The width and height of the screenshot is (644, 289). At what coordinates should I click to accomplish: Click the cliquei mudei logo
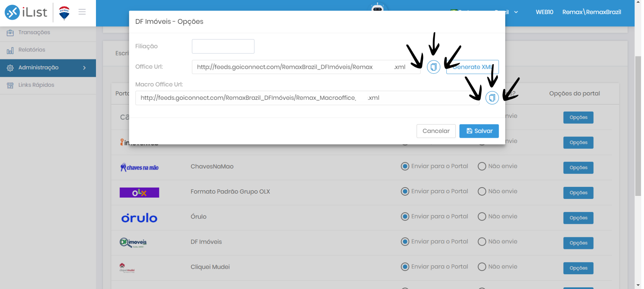click(x=127, y=268)
